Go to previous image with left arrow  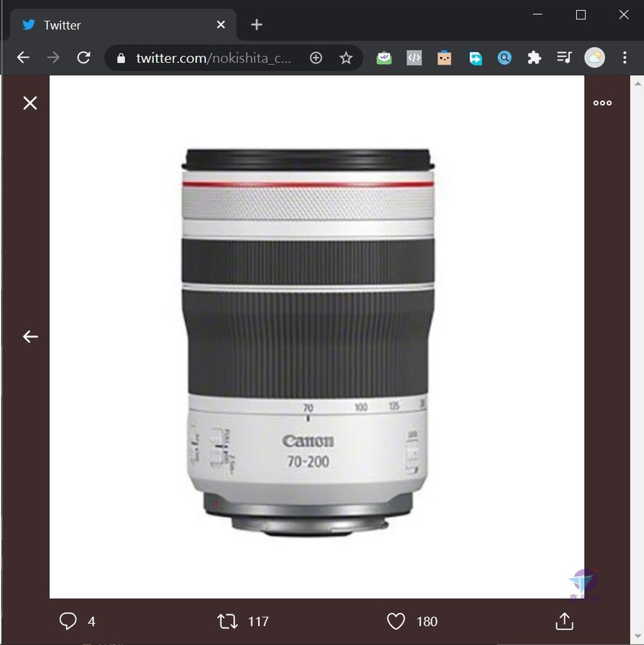(x=30, y=336)
